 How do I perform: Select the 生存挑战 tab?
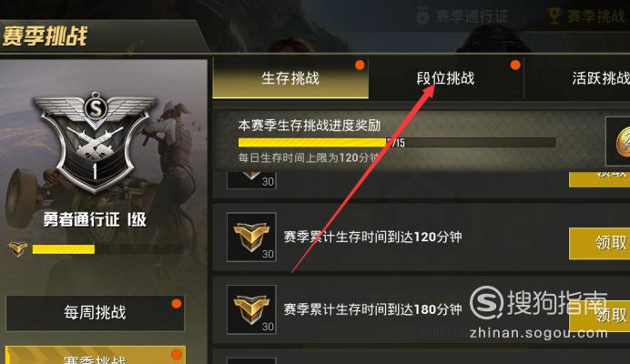tap(290, 78)
